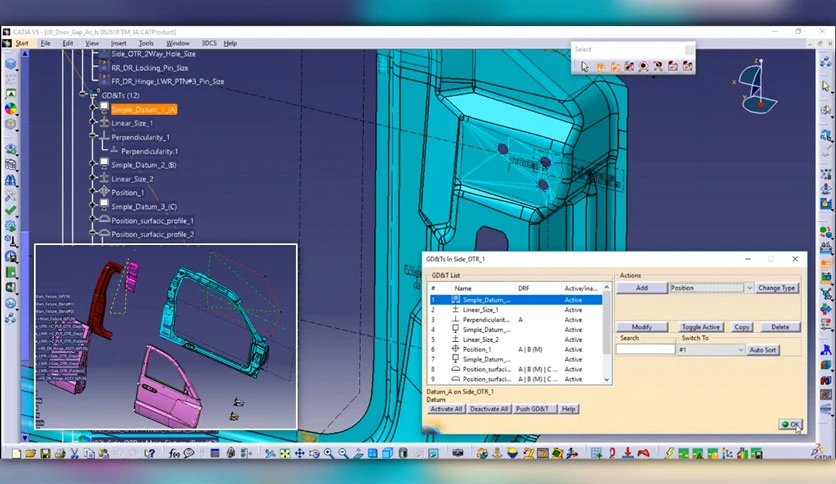Image resolution: width=836 pixels, height=484 pixels.
Task: Select the Rotate view tool
Action: [x=314, y=454]
